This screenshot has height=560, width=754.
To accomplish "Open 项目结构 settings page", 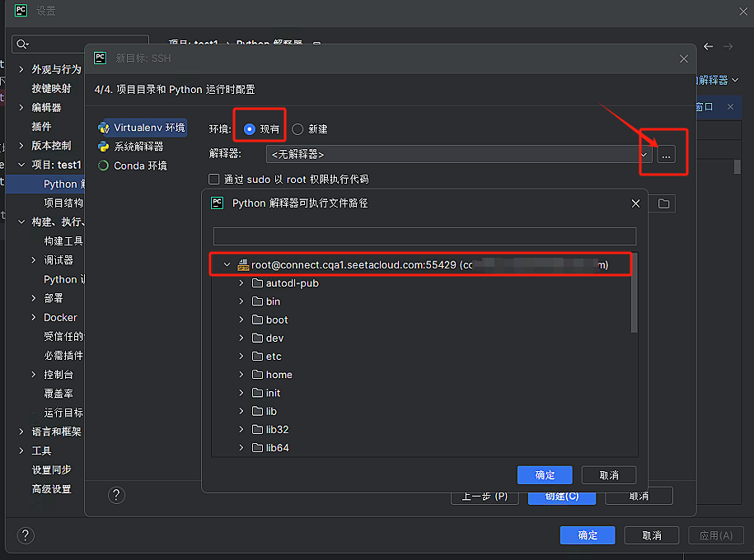I will pos(63,203).
